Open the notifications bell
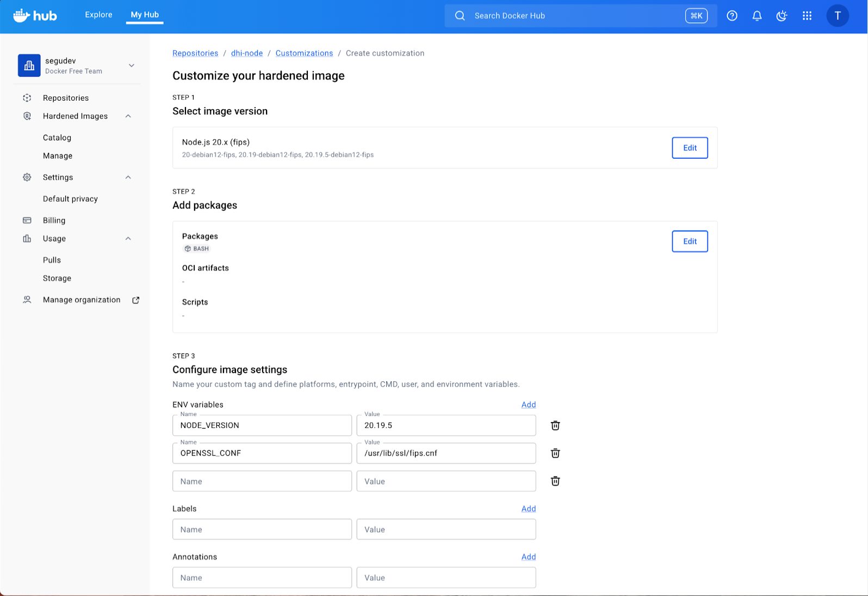This screenshot has height=596, width=868. (x=757, y=16)
